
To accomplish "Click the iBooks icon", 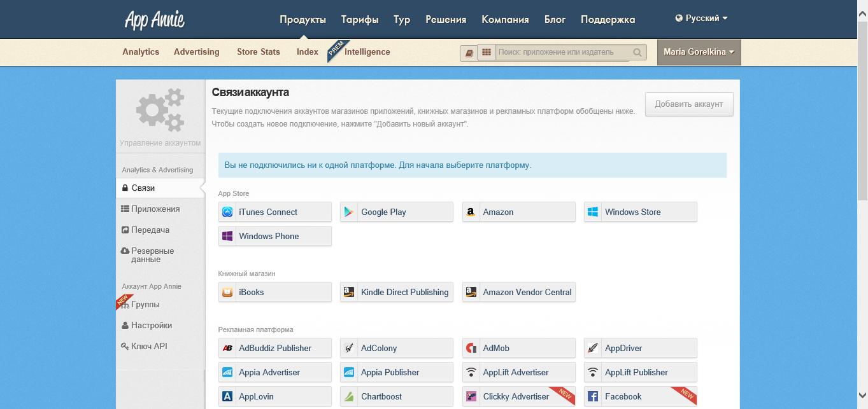I will pyautogui.click(x=227, y=292).
